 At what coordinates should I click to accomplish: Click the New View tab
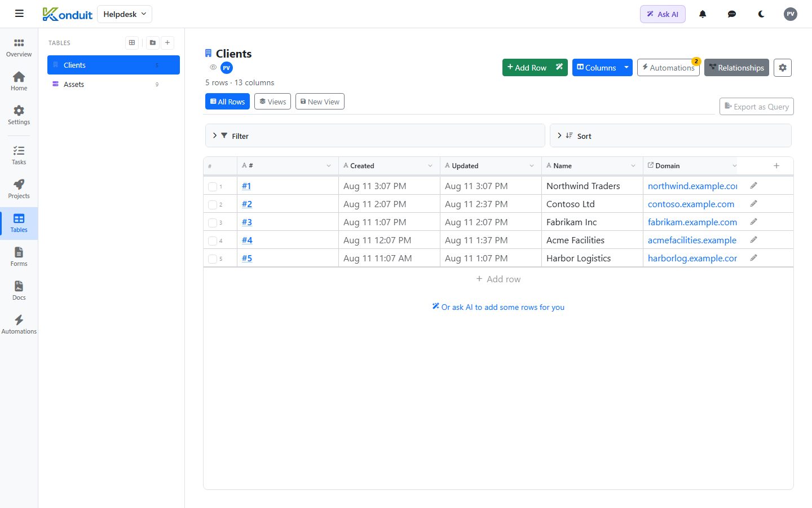click(320, 102)
